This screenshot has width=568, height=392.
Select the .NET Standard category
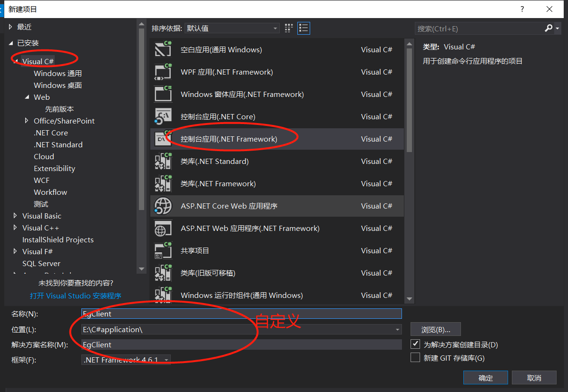(x=59, y=145)
